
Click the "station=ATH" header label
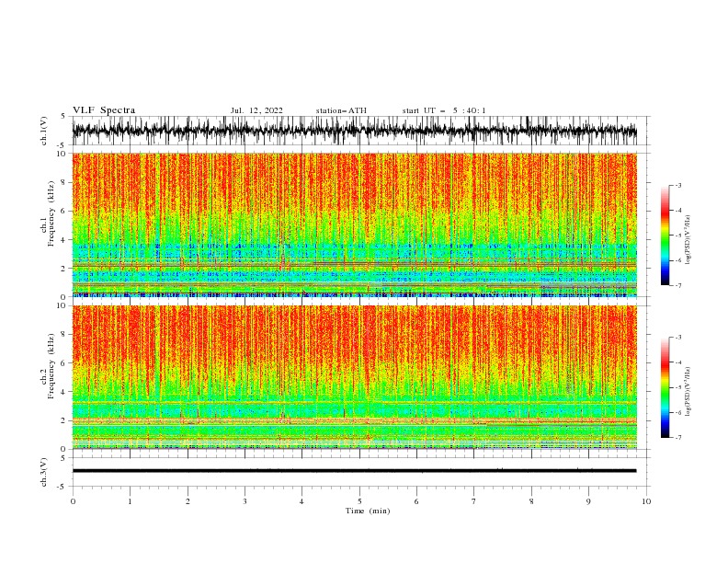tap(341, 110)
